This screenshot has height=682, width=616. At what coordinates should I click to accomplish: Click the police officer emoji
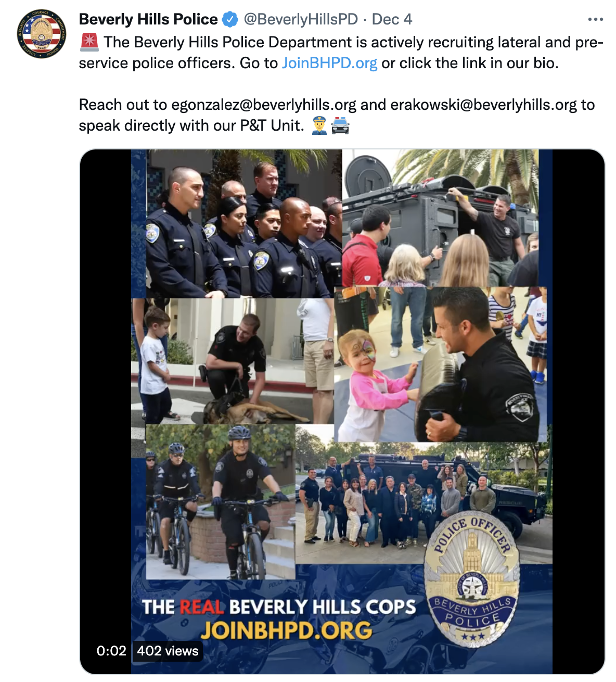[x=319, y=125]
